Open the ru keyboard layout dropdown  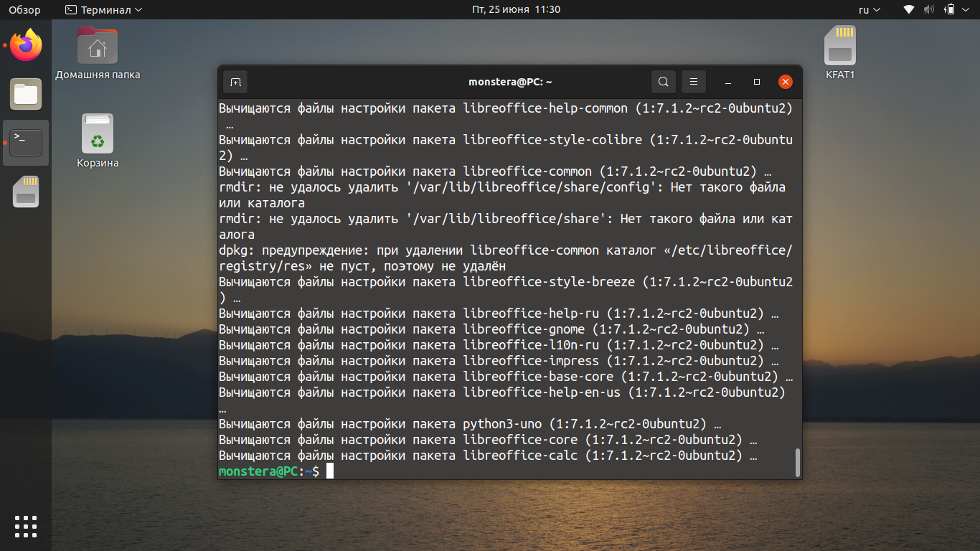coord(870,10)
